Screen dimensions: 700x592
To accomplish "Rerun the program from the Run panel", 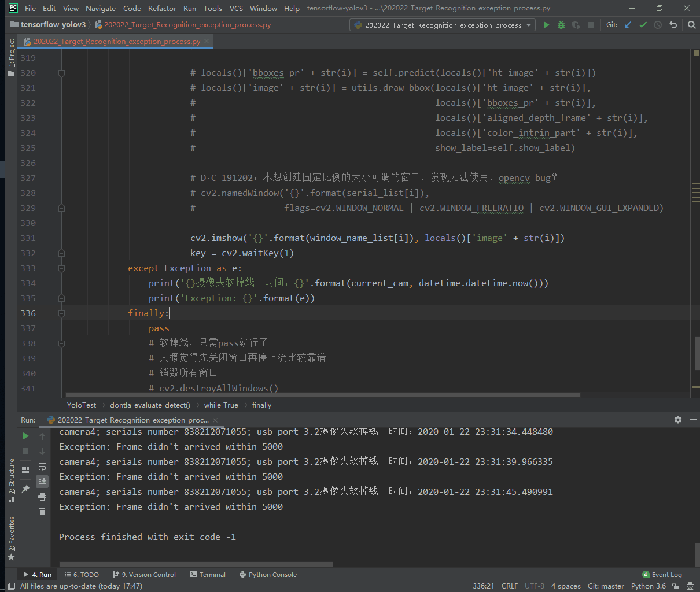I will coord(26,435).
